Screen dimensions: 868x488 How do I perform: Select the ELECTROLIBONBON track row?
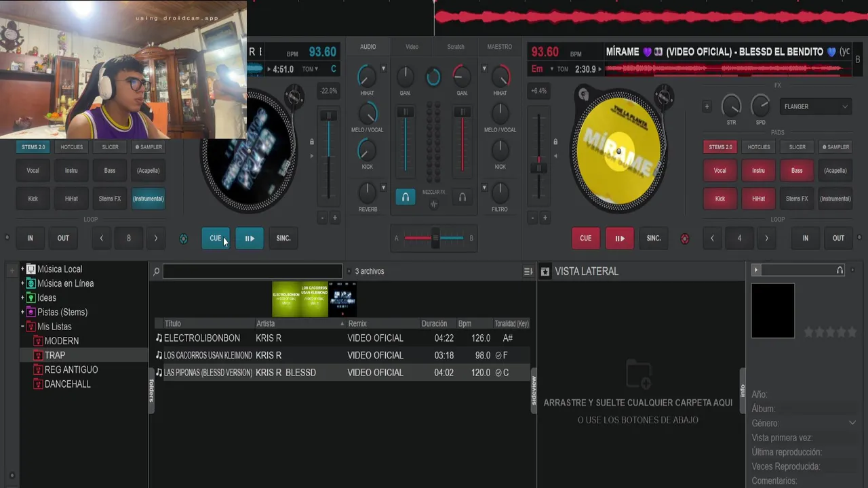[x=342, y=338]
